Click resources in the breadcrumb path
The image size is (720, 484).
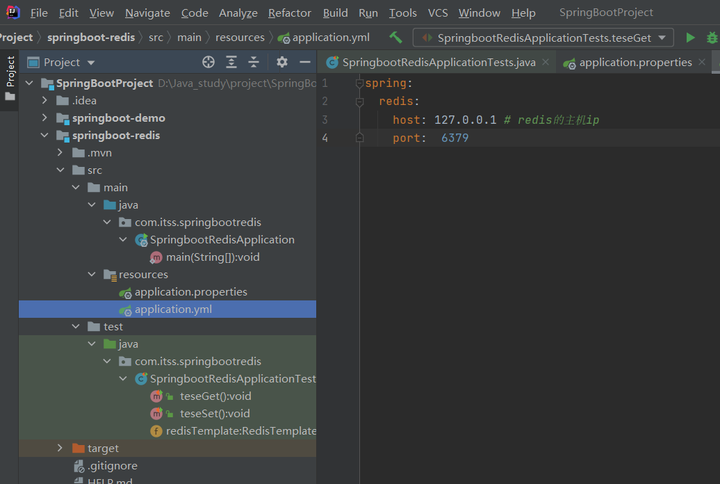click(x=239, y=37)
